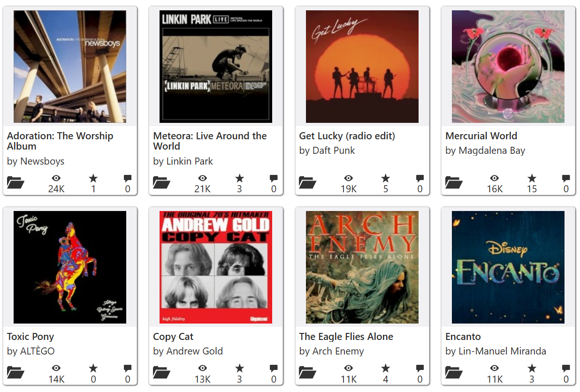Screen dimensions: 580x392
Task: Click the comment icon on Get Lucky card
Action: point(420,178)
